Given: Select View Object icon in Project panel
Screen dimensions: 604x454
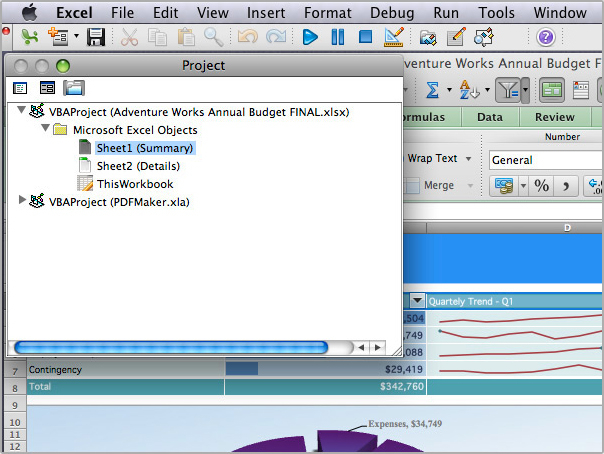Looking at the screenshot, I should 47,88.
